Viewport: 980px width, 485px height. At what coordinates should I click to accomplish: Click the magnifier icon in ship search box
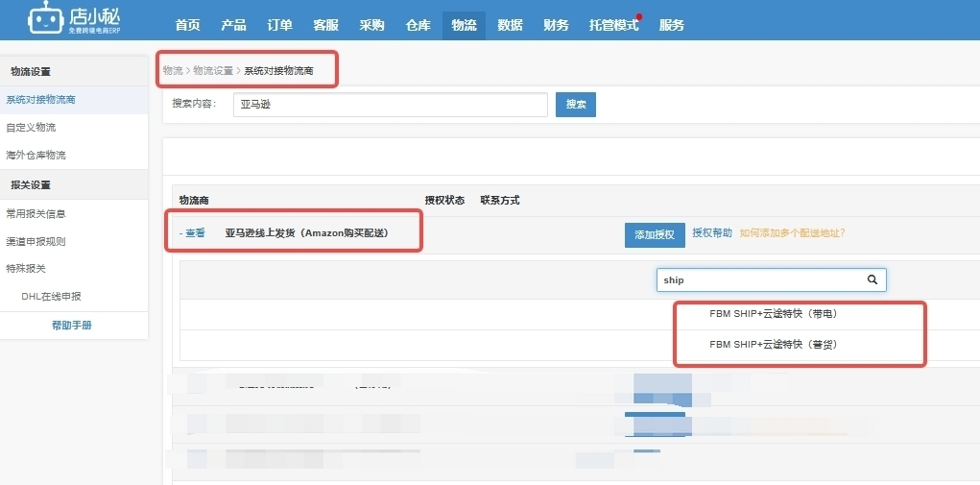click(872, 280)
